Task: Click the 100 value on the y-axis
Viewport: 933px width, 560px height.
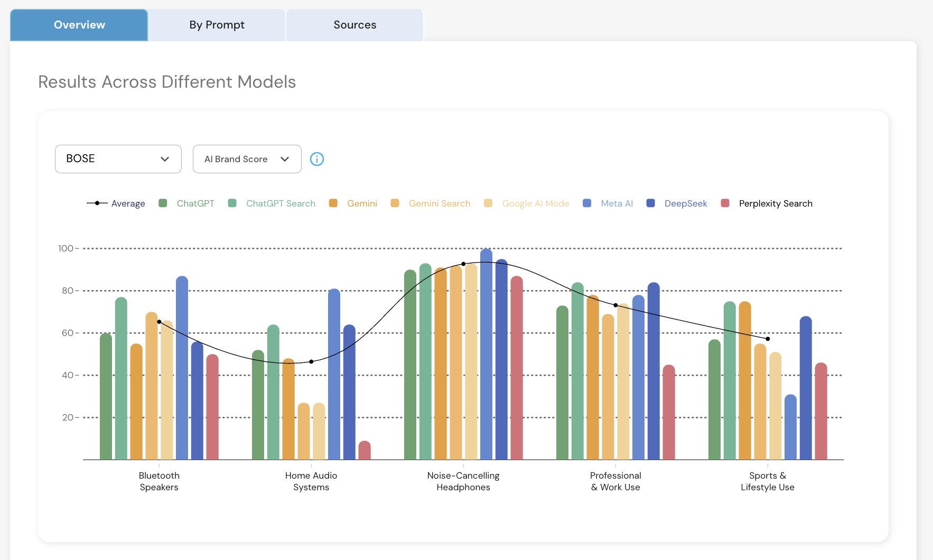Action: pyautogui.click(x=66, y=248)
